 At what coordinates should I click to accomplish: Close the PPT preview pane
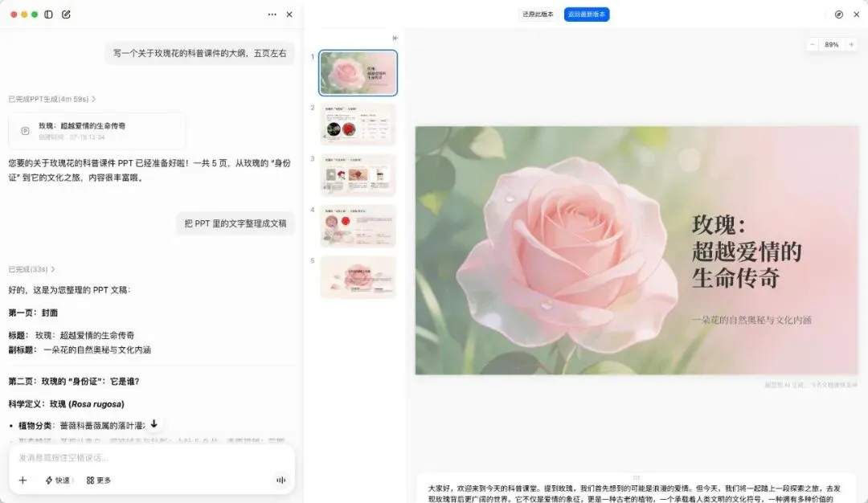[x=857, y=14]
